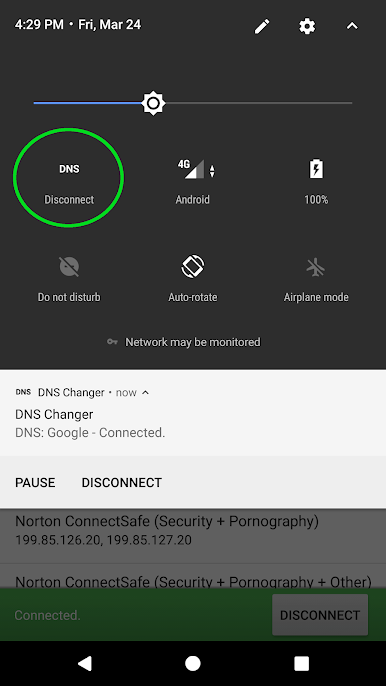
Task: Tap the home navigation circle button
Action: pos(193,663)
